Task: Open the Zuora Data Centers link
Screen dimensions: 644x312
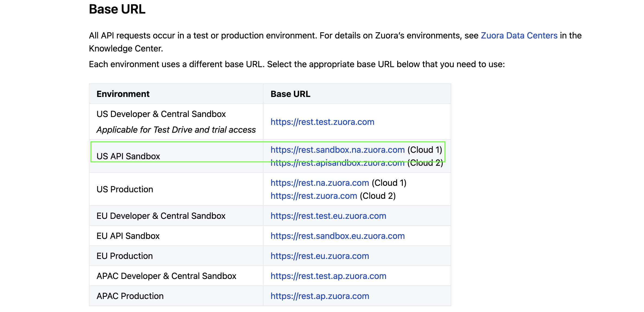Action: click(x=519, y=35)
